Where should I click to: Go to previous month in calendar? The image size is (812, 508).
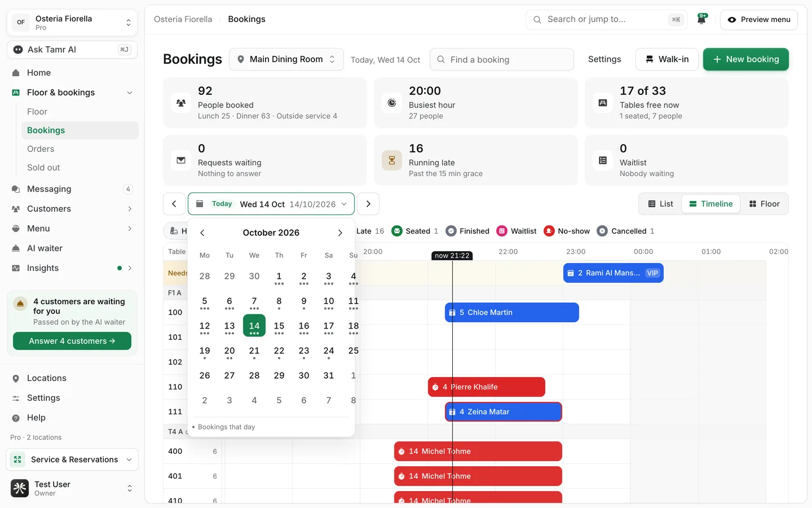(x=202, y=233)
